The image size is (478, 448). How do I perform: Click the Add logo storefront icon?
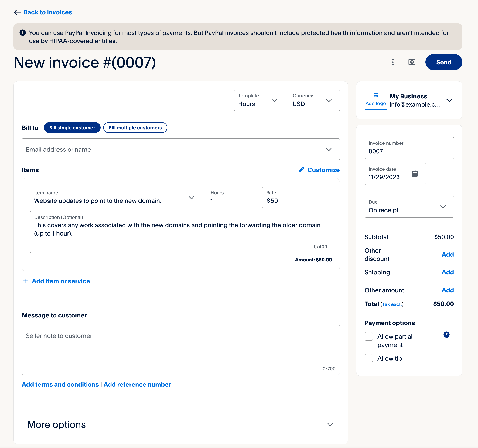[376, 96]
